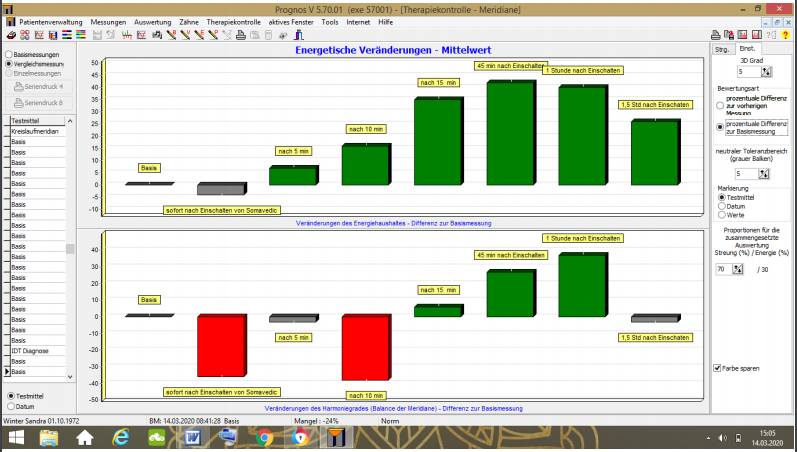Open Microsoft Word from the taskbar
Viewport: 797px width, 452px height.
pyautogui.click(x=193, y=437)
